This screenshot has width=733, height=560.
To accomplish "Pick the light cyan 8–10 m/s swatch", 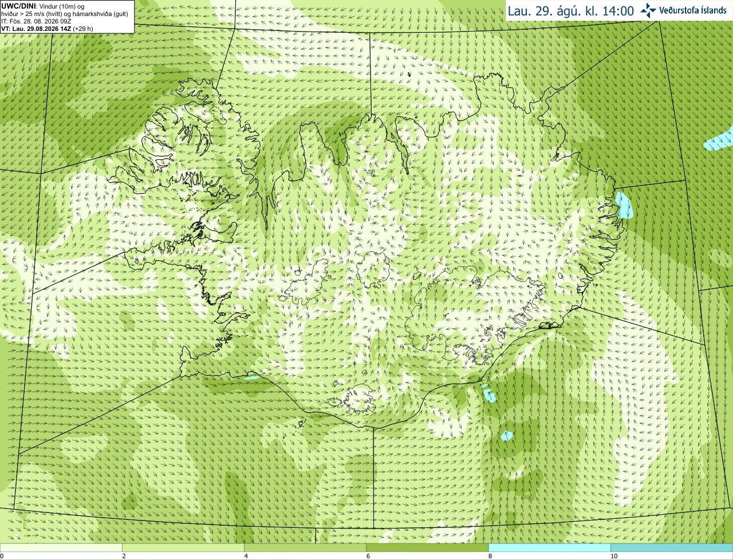I will 550,548.
